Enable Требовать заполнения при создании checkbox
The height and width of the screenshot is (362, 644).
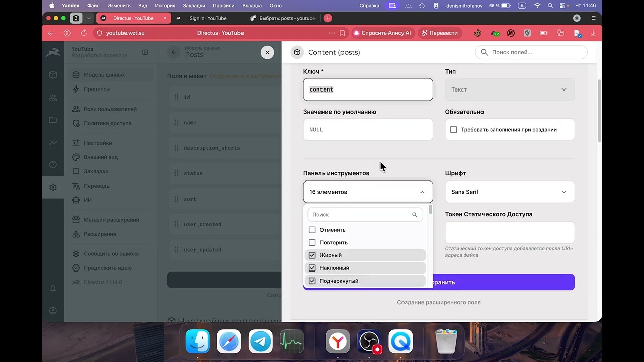[454, 130]
